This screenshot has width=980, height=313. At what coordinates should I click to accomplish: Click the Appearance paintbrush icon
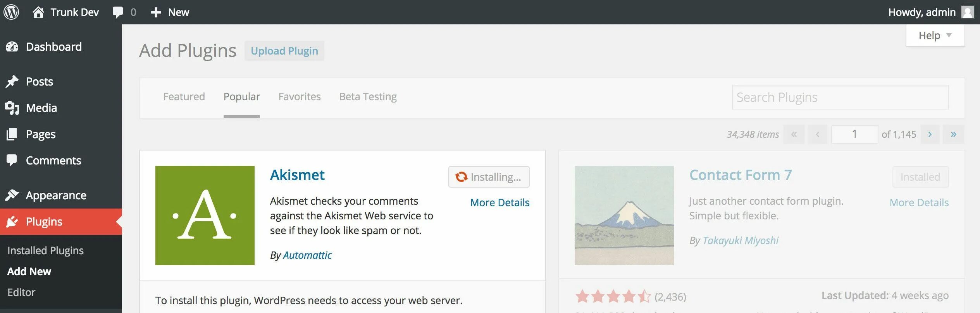pyautogui.click(x=12, y=195)
